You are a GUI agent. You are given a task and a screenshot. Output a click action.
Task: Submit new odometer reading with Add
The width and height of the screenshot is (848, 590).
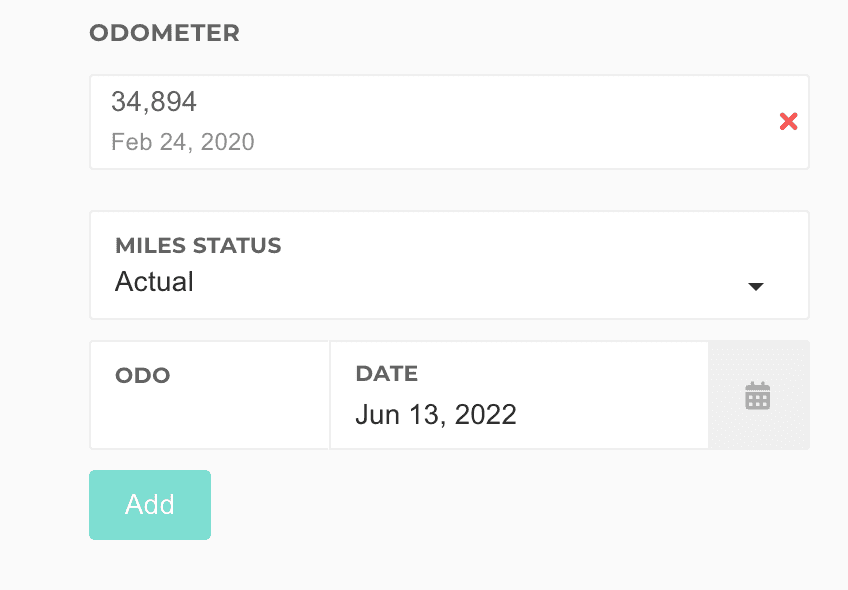pyautogui.click(x=150, y=505)
